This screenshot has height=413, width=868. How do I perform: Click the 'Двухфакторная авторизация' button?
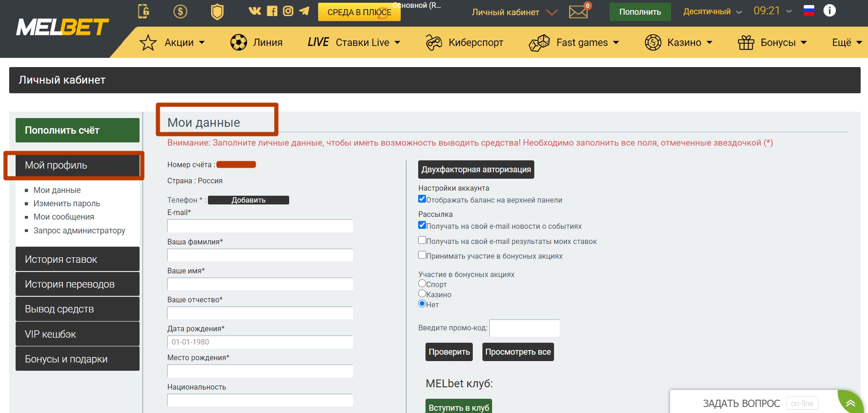pos(476,170)
